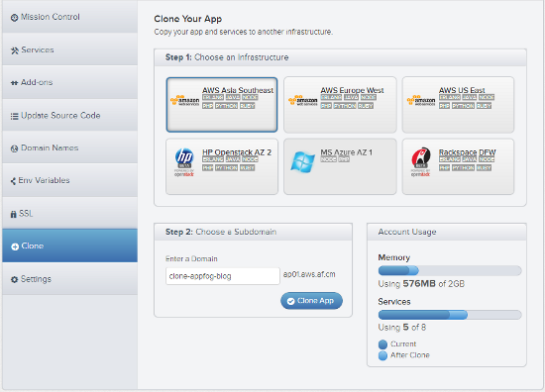The width and height of the screenshot is (545, 392).
Task: Click the Current legend color dot
Action: 382,344
